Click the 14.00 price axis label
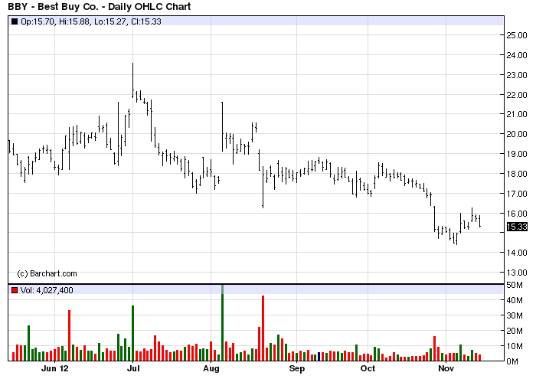The height and width of the screenshot is (392, 536). [x=517, y=253]
